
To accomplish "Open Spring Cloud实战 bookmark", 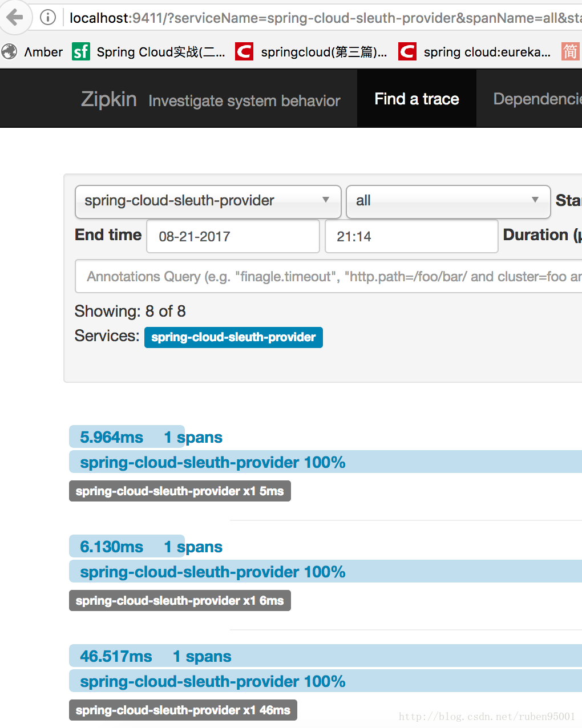I will 161,52.
